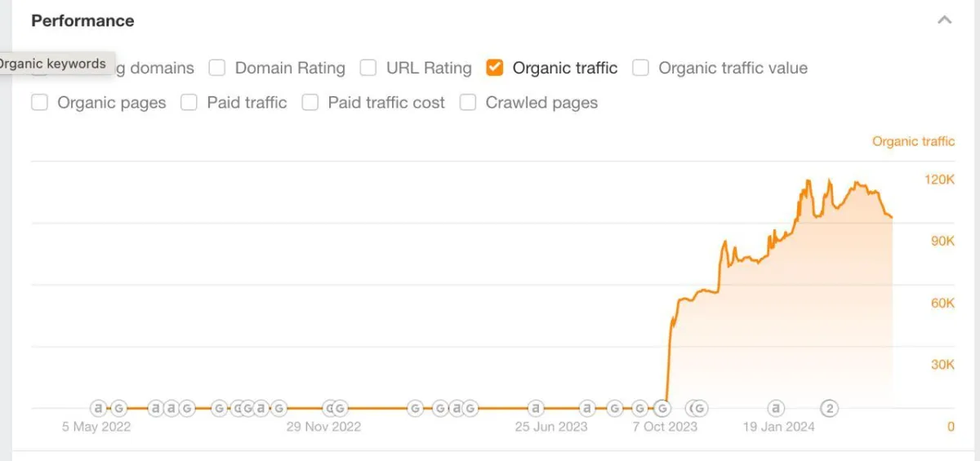Click the 'a' marker above 25 Jun 2023

[535, 408]
